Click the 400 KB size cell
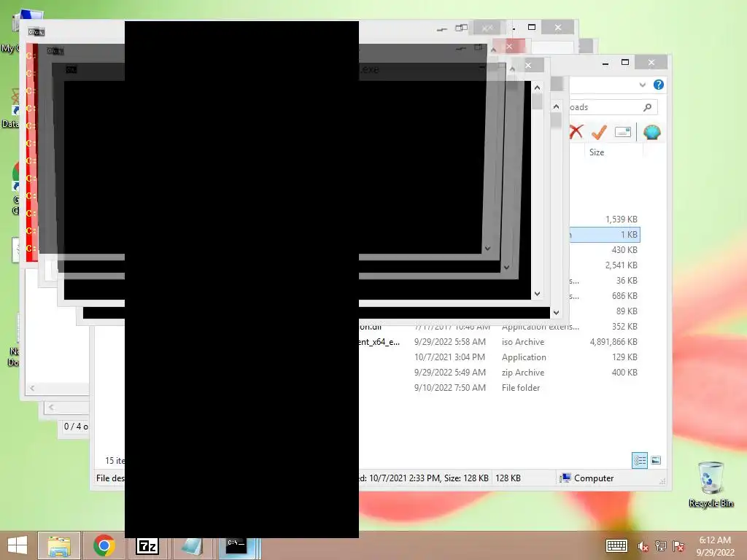Screen dimensions: 747x560 [624, 373]
